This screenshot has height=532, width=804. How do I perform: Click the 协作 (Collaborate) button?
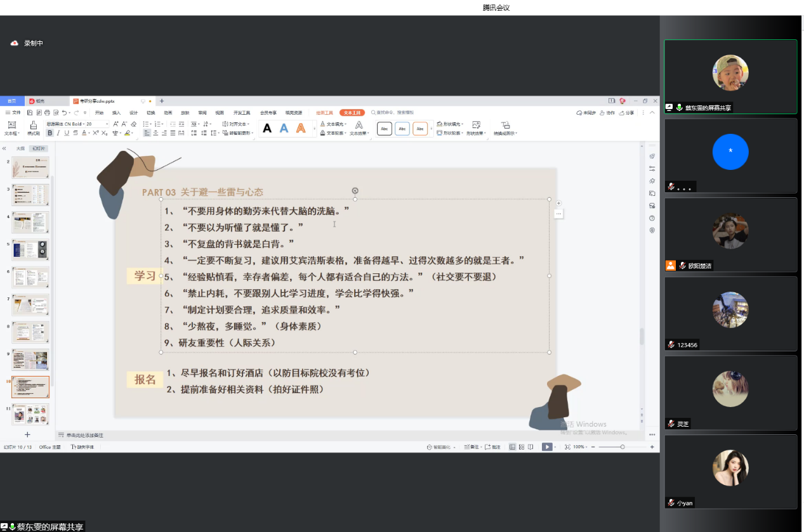[x=607, y=112]
